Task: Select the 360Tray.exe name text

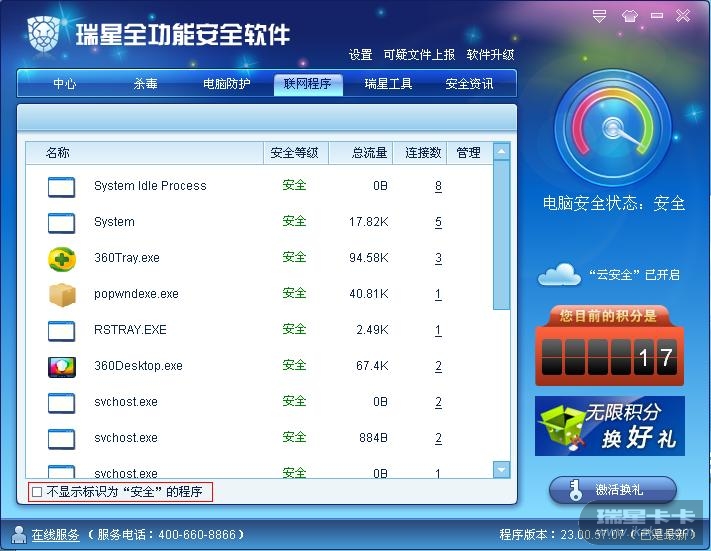Action: [127, 258]
